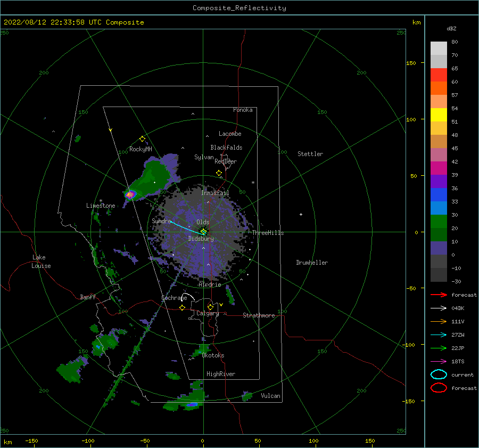
Task: Click the Sundre town label
Action: 161,221
